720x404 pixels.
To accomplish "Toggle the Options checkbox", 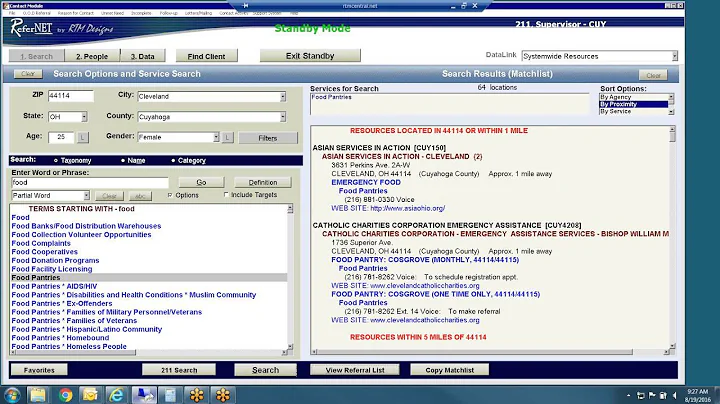I will pyautogui.click(x=170, y=195).
